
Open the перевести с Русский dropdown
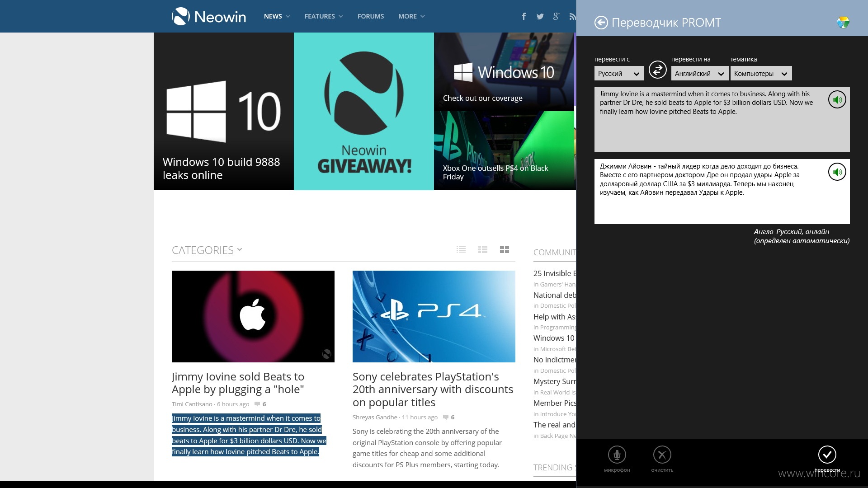619,73
